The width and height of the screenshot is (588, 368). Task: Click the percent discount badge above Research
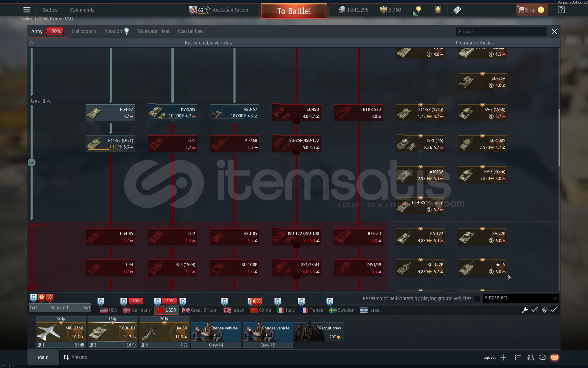[x=50, y=298]
